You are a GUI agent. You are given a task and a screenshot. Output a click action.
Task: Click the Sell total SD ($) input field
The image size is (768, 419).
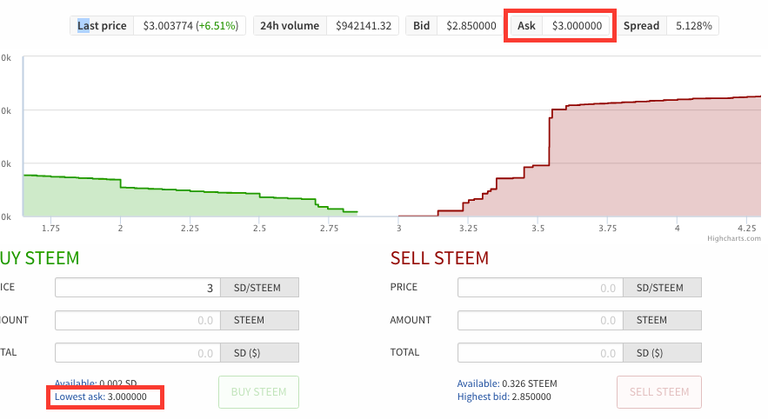pos(540,353)
